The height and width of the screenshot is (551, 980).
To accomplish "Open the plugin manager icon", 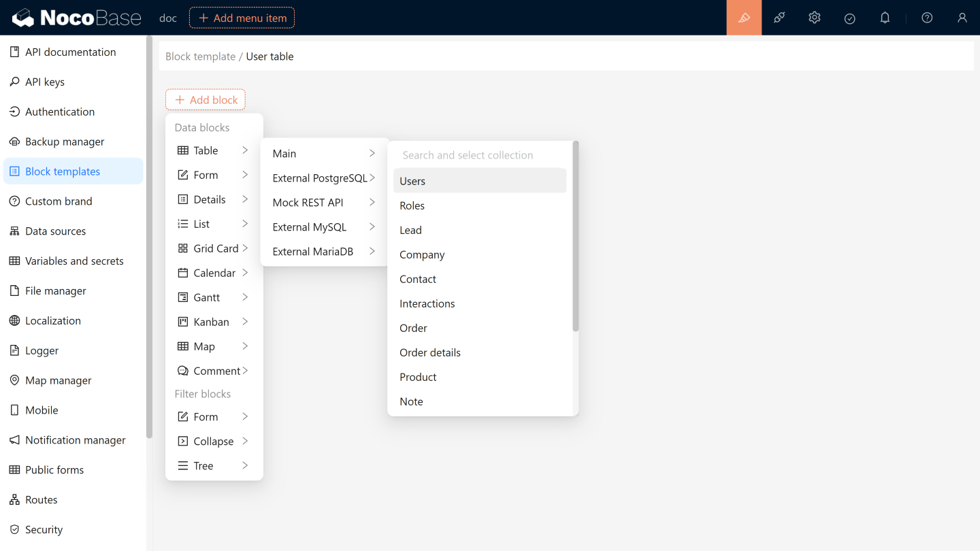I will point(779,18).
